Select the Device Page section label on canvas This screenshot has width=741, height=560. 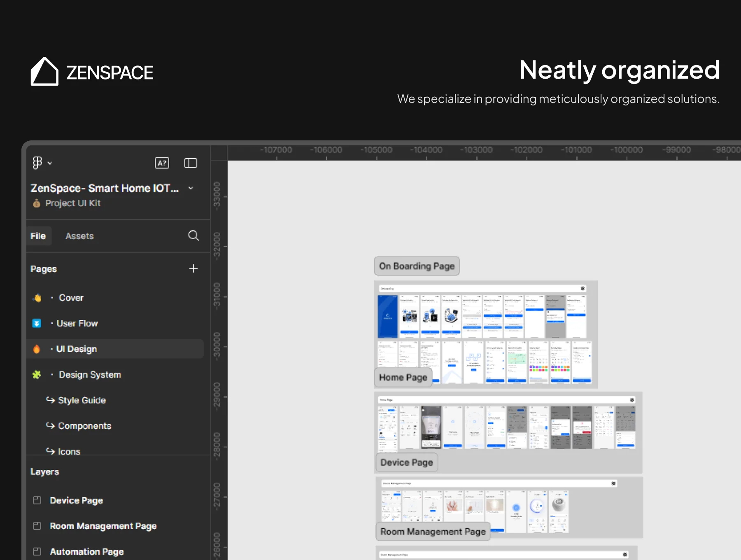pos(406,462)
